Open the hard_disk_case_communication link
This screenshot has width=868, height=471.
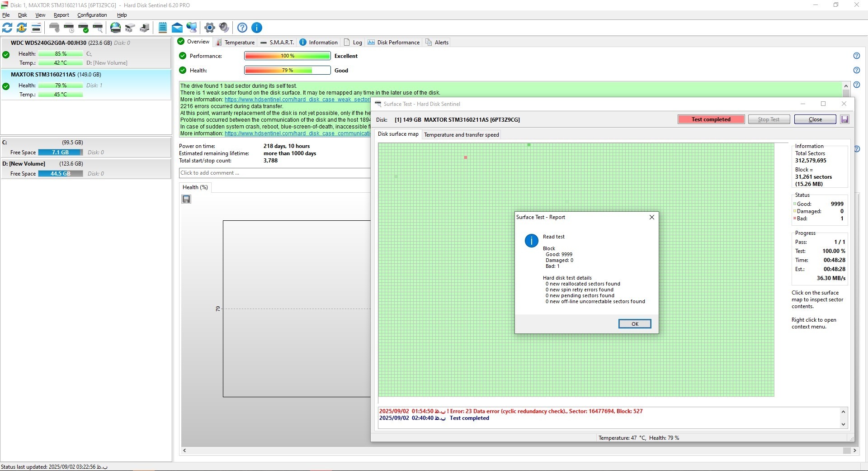tap(297, 133)
